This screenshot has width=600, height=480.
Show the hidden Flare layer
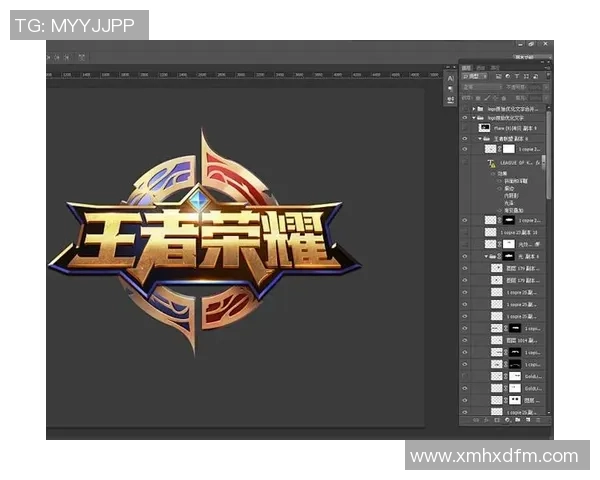coord(465,128)
